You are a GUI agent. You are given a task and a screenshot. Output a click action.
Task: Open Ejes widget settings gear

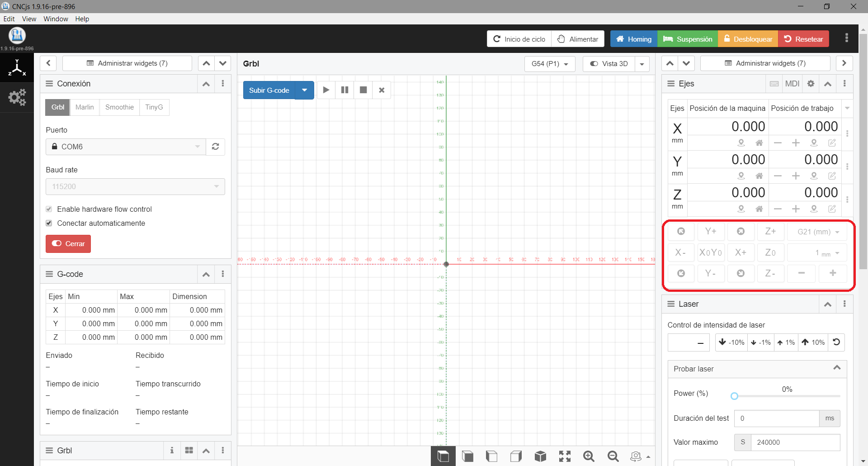811,84
